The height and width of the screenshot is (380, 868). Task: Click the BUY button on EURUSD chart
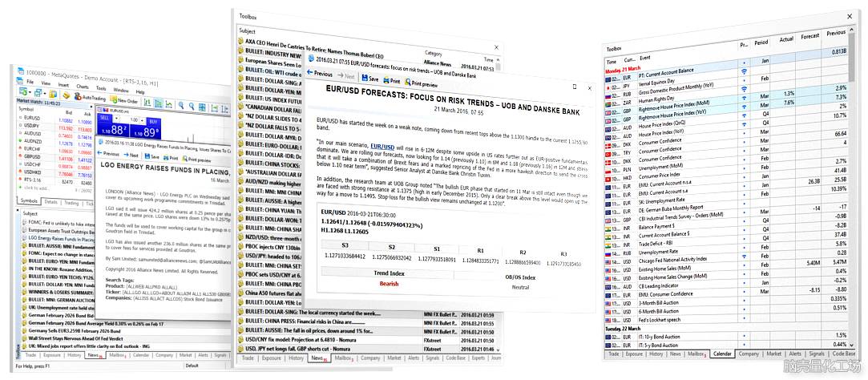click(x=153, y=122)
